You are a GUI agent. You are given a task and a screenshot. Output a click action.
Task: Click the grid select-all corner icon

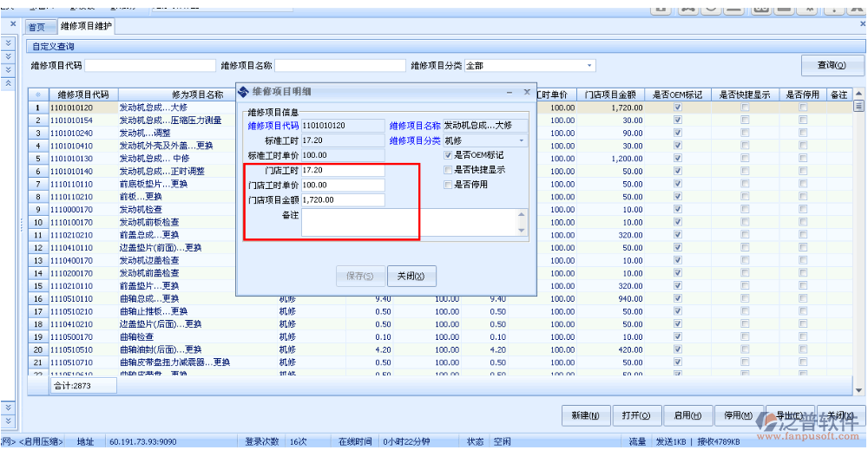[38, 95]
